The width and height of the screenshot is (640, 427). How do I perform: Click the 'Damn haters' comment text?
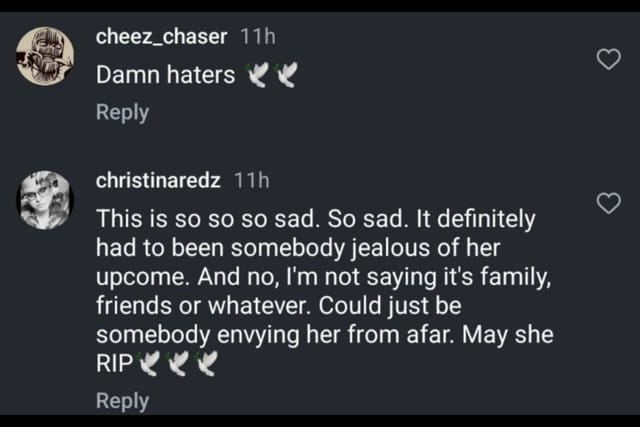point(165,75)
